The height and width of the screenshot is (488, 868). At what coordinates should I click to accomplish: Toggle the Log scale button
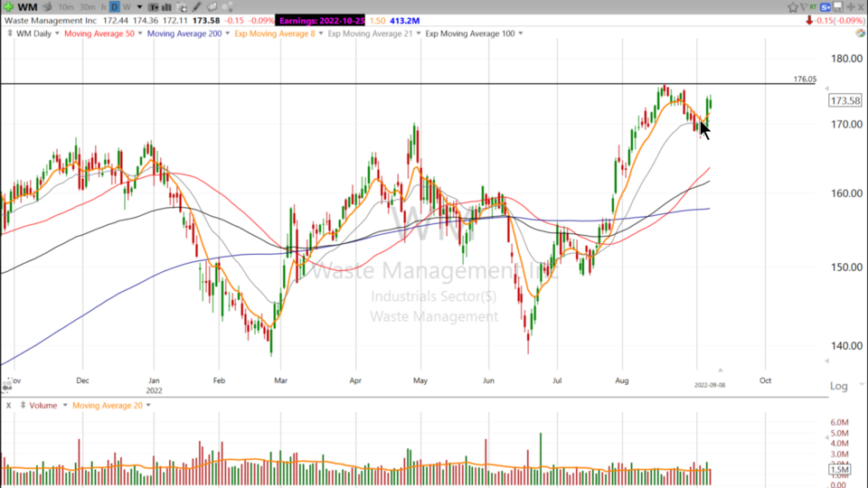[x=839, y=386]
